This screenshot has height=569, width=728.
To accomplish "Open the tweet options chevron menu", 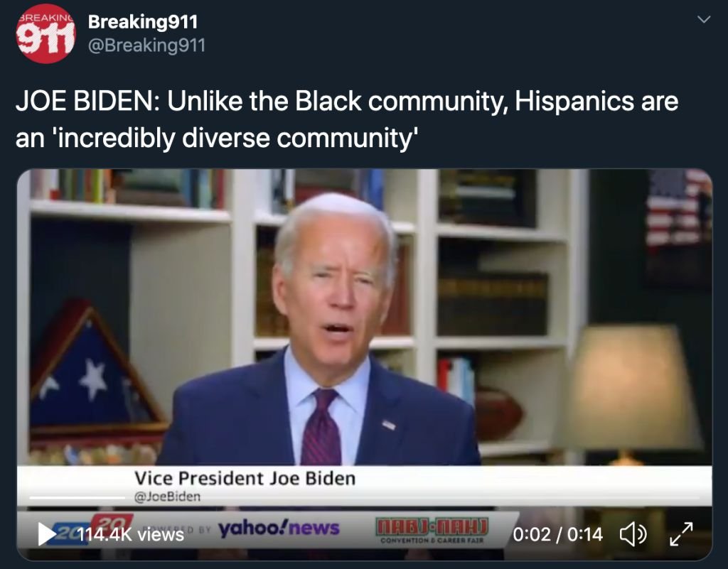I will [704, 19].
